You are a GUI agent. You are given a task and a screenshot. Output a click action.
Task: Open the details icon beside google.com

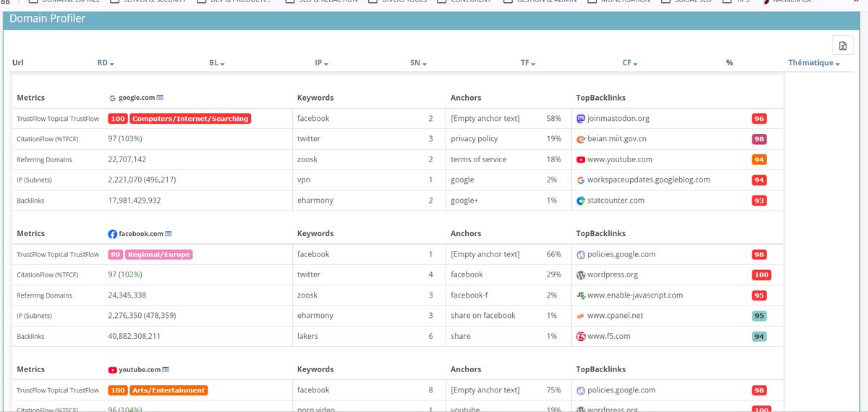coord(160,98)
